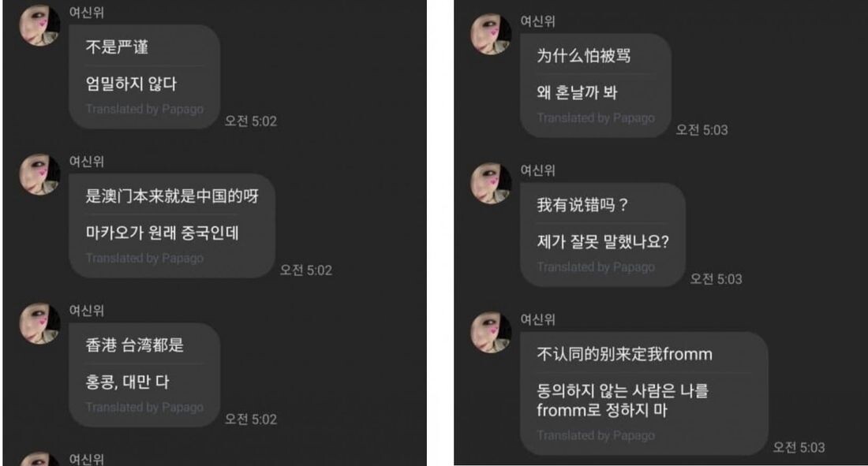Click timestamp '오전 5:03' beside fromm message

799,447
